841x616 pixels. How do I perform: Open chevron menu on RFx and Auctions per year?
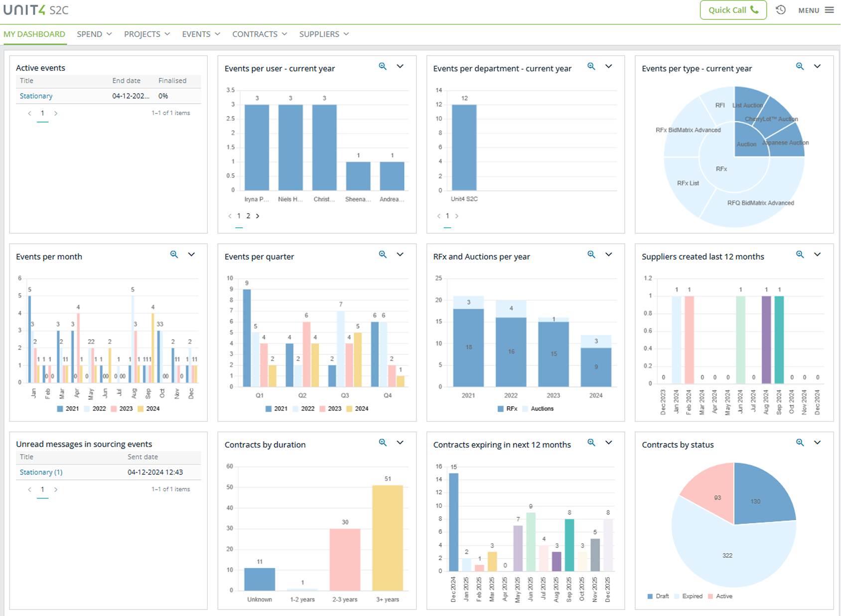(x=609, y=255)
